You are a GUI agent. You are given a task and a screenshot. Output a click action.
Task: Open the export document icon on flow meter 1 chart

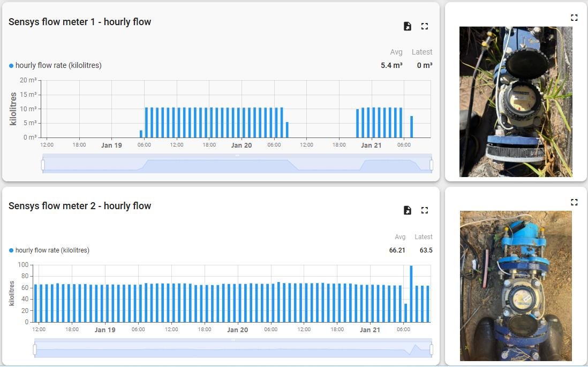tap(408, 26)
